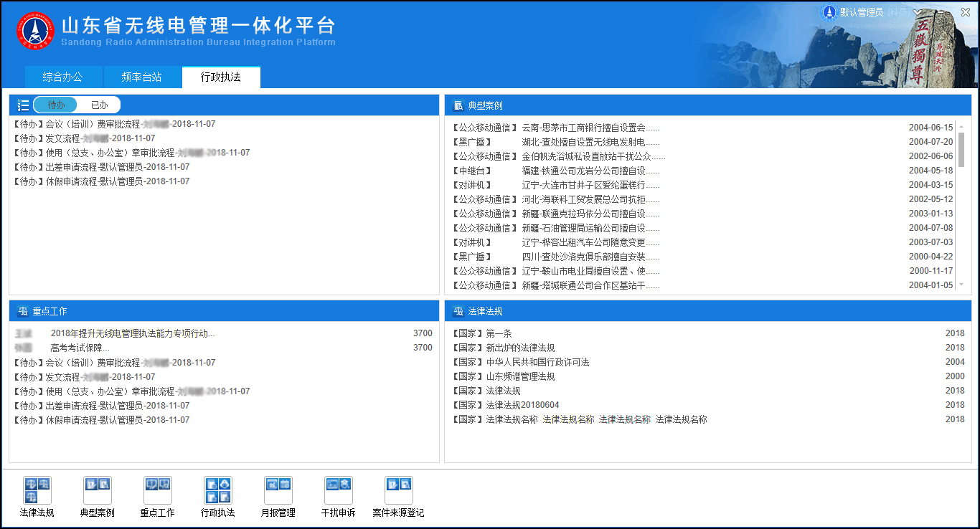980x529 pixels.
Task: Open the 典型案例 icon in bottom toolbar
Action: [98, 491]
